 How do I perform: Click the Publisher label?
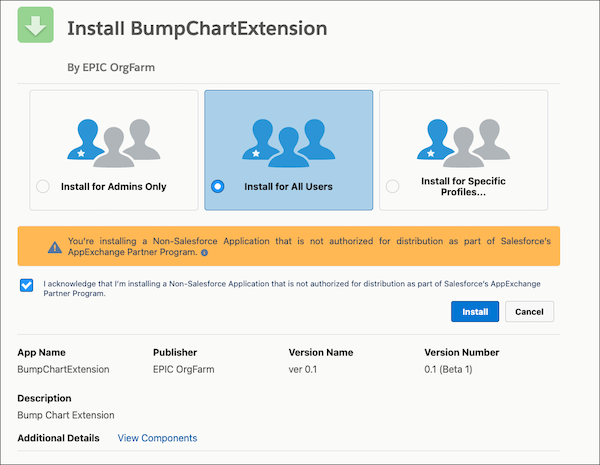click(x=175, y=352)
